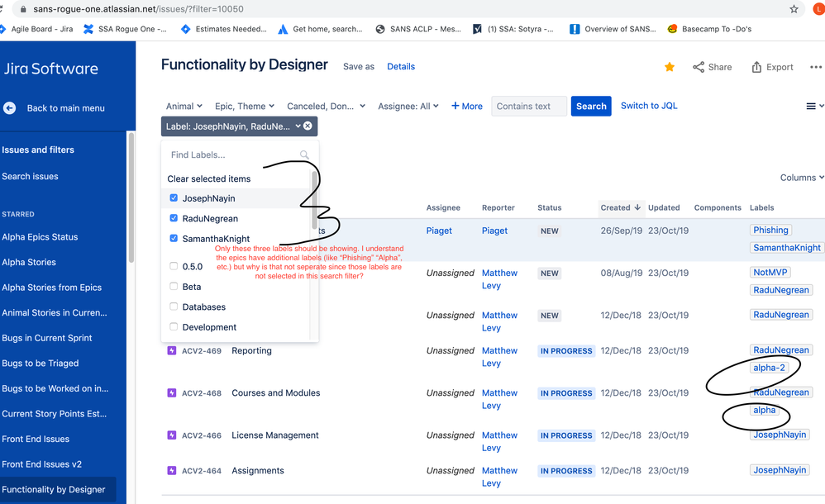Remove the Label filter with the X icon

[308, 126]
